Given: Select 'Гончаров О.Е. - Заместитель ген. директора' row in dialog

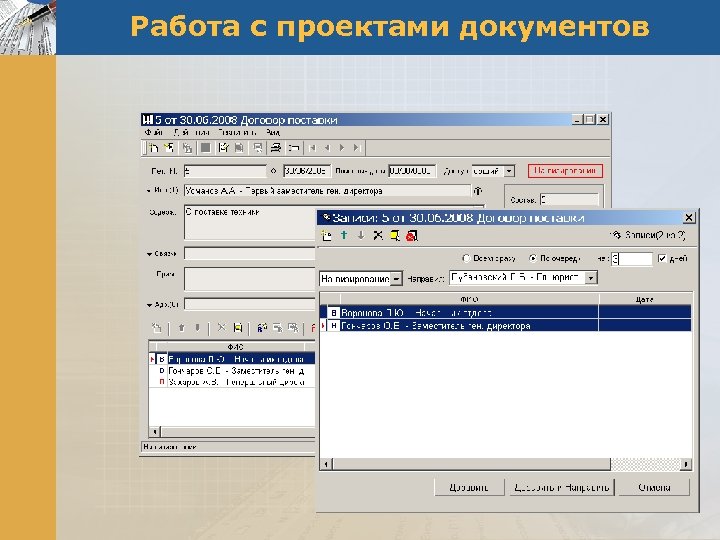Looking at the screenshot, I should [x=506, y=326].
